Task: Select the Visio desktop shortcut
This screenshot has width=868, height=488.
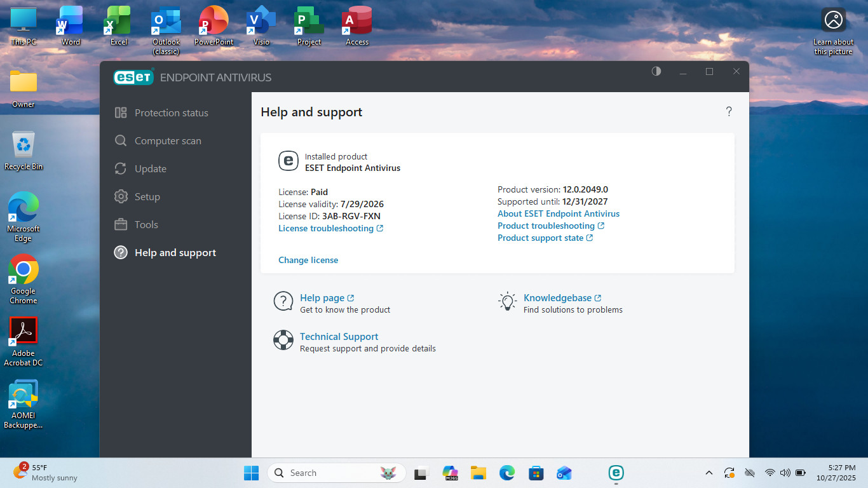Action: [x=261, y=27]
